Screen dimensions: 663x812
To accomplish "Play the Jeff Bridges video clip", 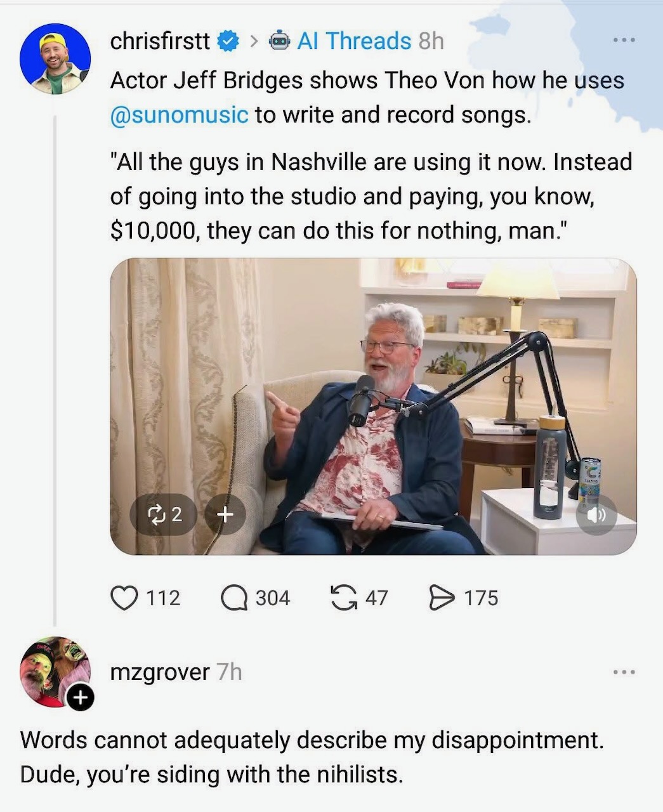I will pos(373,407).
